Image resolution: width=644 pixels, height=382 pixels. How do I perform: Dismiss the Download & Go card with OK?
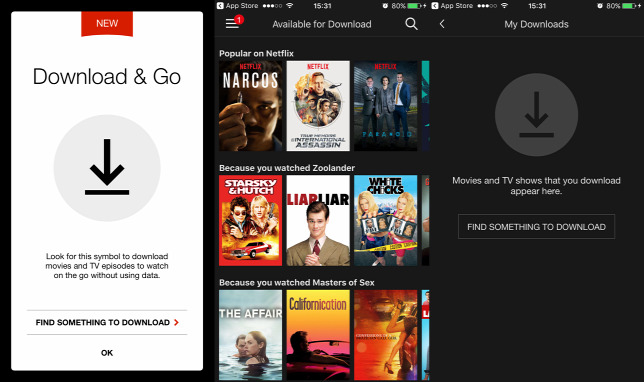pos(107,352)
